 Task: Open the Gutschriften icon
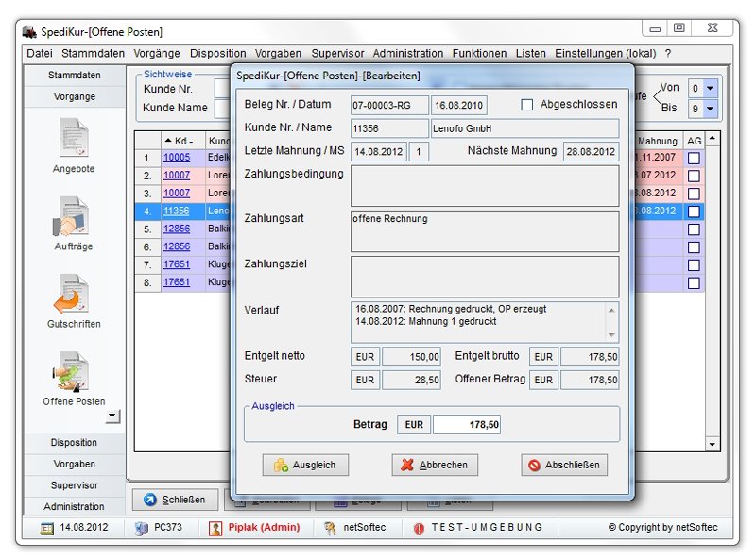click(x=72, y=294)
